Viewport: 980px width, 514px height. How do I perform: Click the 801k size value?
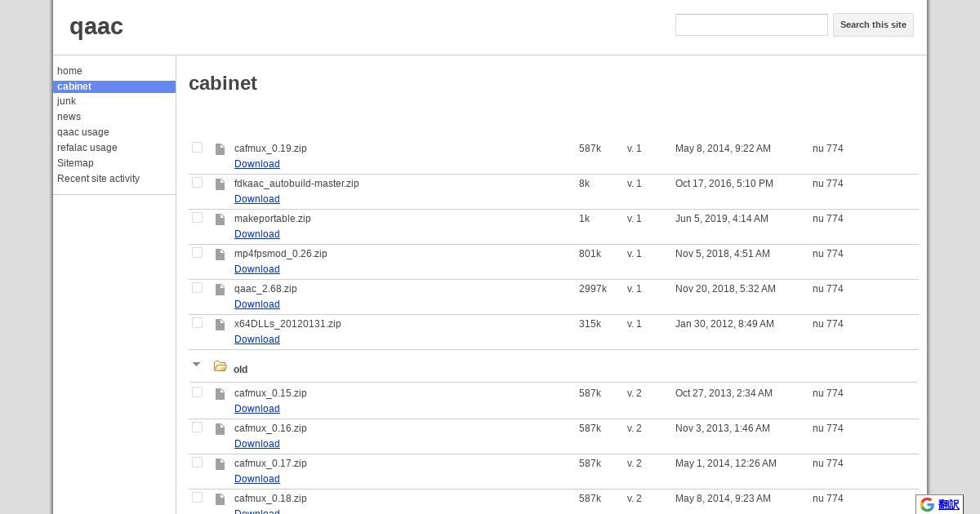point(590,254)
